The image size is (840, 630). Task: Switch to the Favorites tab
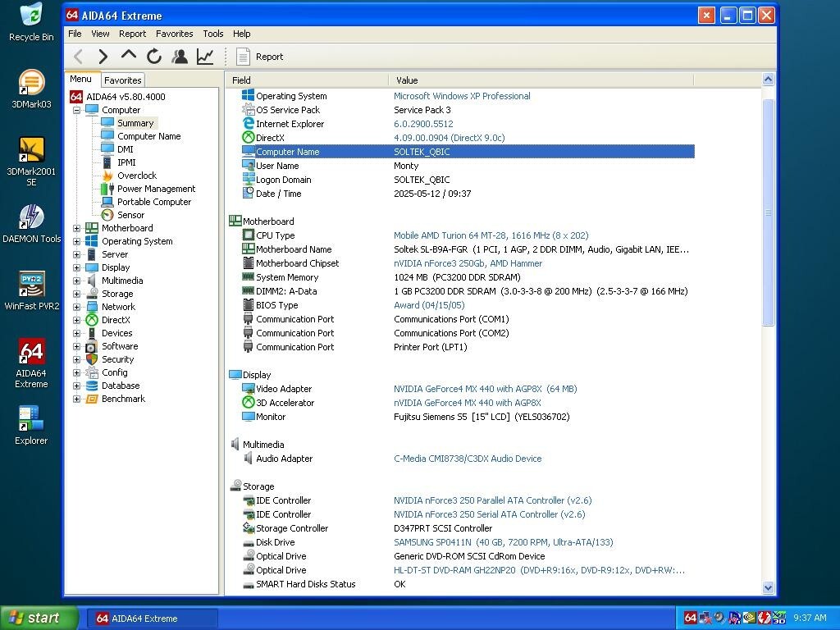(x=123, y=80)
